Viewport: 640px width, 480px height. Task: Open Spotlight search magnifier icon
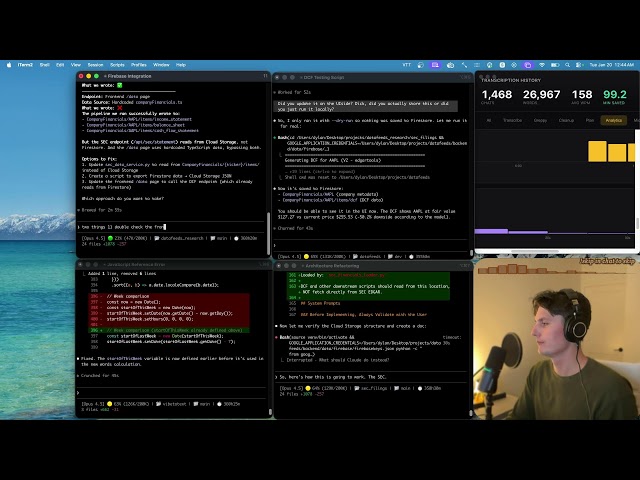(x=567, y=65)
